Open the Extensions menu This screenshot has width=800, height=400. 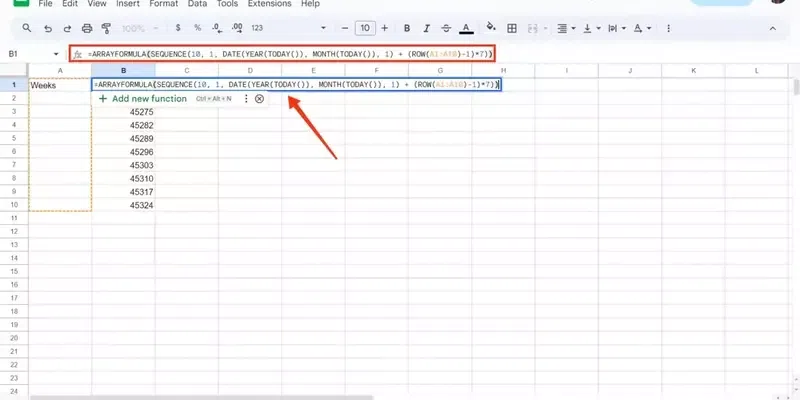coord(270,4)
